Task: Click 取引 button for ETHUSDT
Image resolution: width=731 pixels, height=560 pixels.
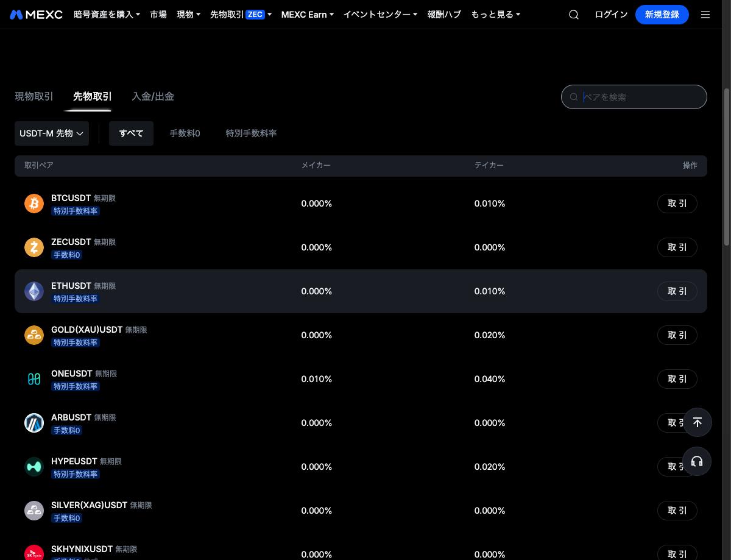Action: coord(677,291)
